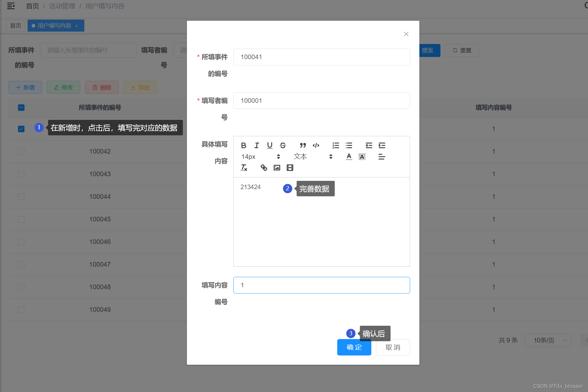Increase indent in the editor
This screenshot has width=588, height=392.
coord(382,146)
